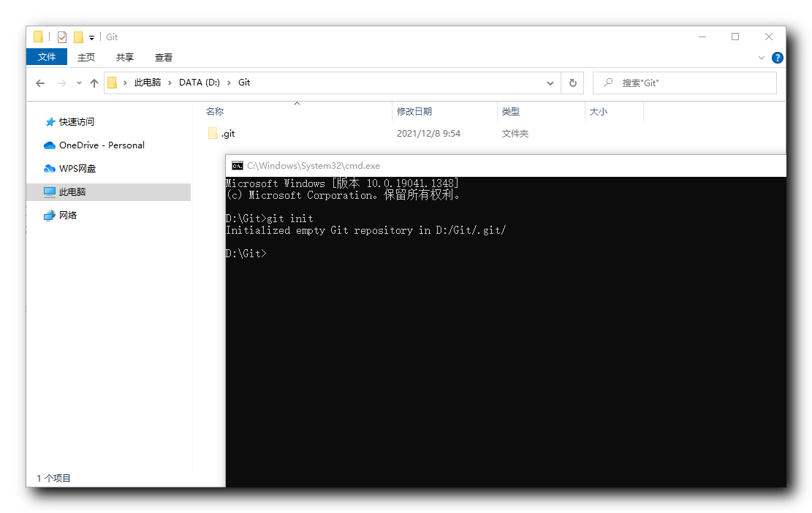Click the new folder icon on the Quick Access Toolbar
The height and width of the screenshot is (513, 812).
click(78, 37)
